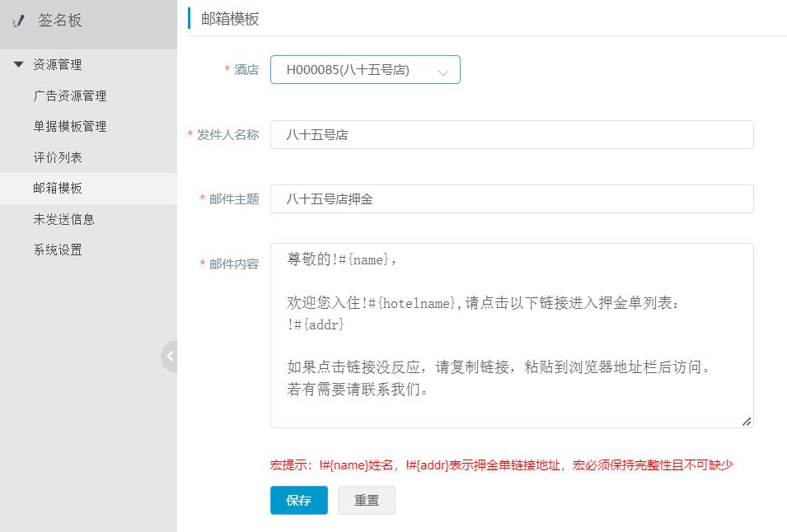This screenshot has height=532, width=787.
Task: Open 广告资源管理 in the sidebar
Action: tap(70, 96)
